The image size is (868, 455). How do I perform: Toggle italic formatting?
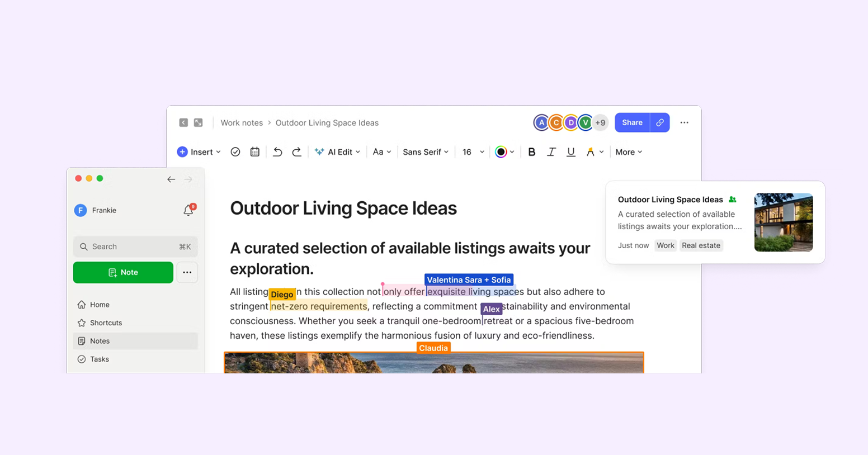pyautogui.click(x=551, y=152)
